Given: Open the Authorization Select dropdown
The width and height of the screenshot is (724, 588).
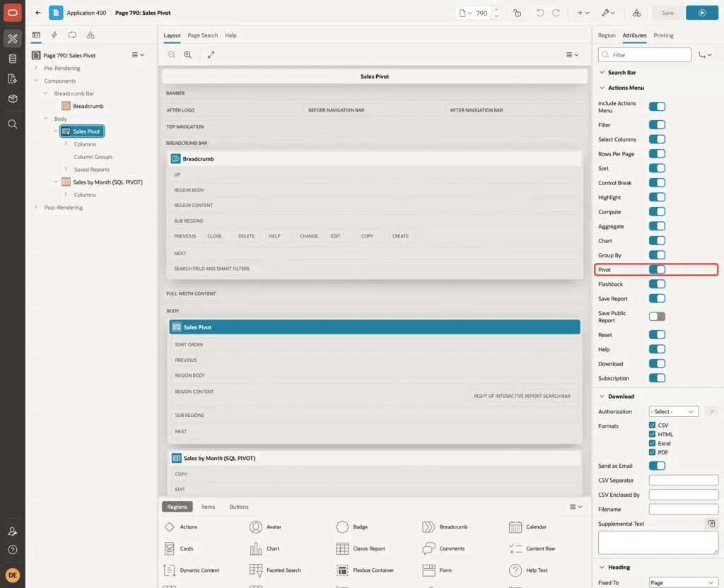Looking at the screenshot, I should click(673, 411).
